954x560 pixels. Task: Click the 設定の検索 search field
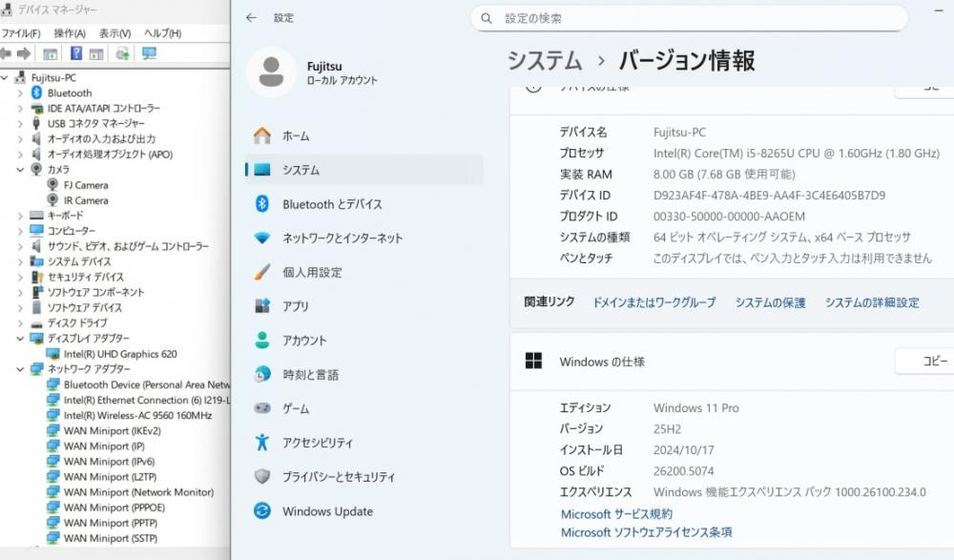[689, 18]
